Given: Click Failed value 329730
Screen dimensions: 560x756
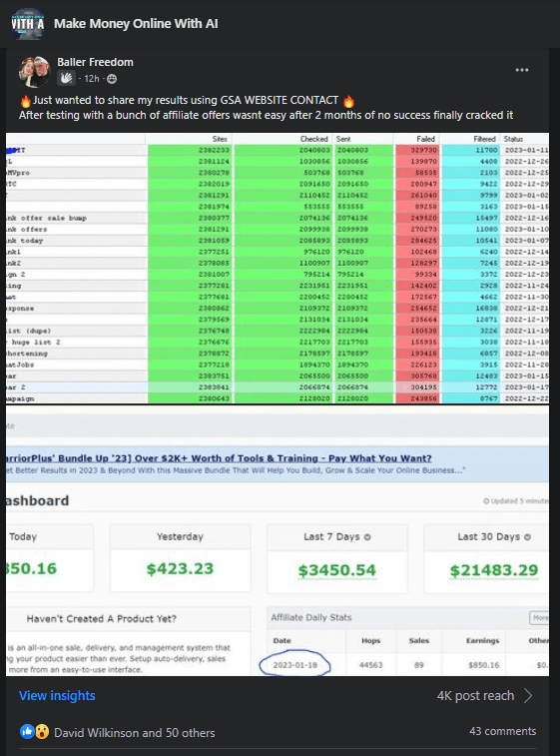Looking at the screenshot, I should click(x=423, y=151).
